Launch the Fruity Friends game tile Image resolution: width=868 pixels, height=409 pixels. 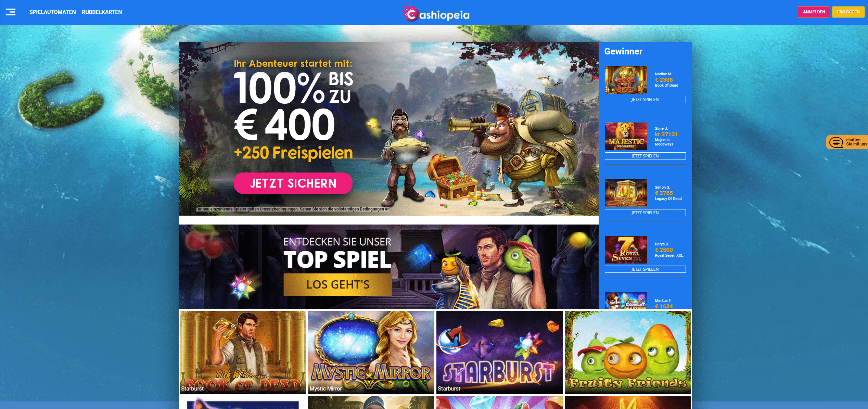(628, 352)
